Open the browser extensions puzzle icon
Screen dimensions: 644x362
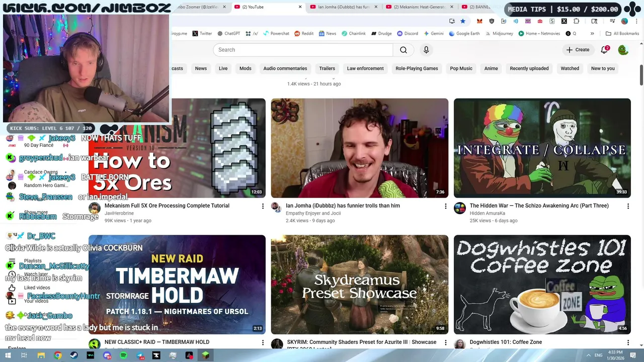click(576, 21)
